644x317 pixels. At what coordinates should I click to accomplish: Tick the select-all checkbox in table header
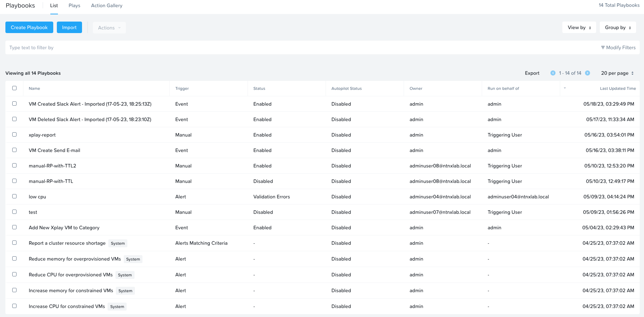14,88
